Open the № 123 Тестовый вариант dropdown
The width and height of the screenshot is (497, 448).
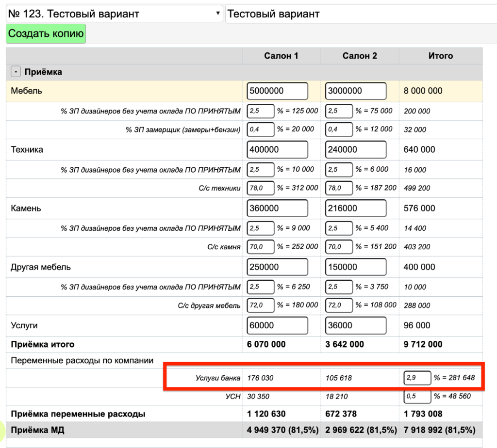pyautogui.click(x=114, y=14)
